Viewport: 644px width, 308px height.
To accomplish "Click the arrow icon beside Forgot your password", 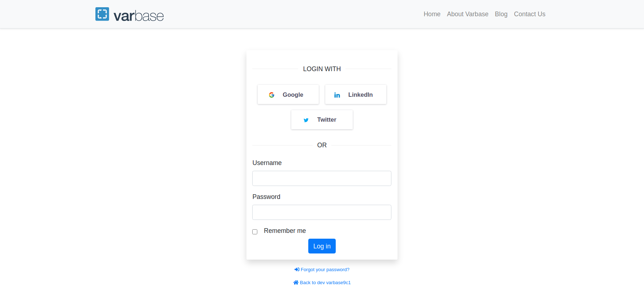I will [297, 270].
